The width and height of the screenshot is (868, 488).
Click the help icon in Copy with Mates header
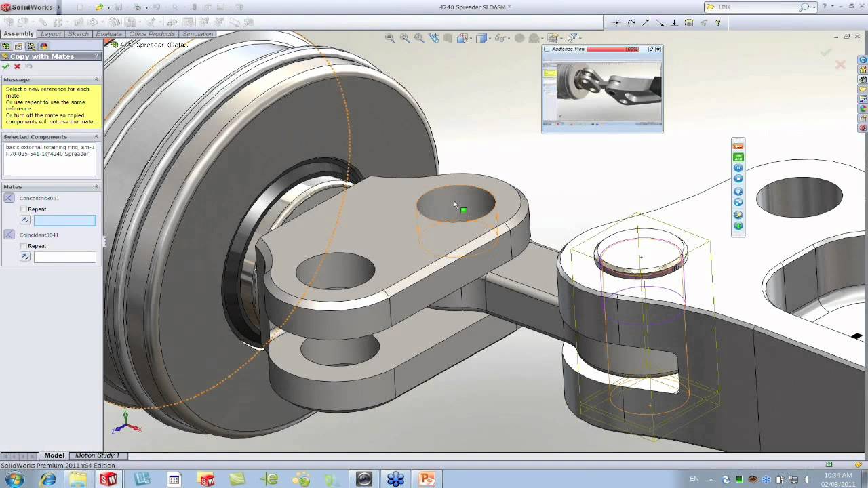click(x=96, y=56)
